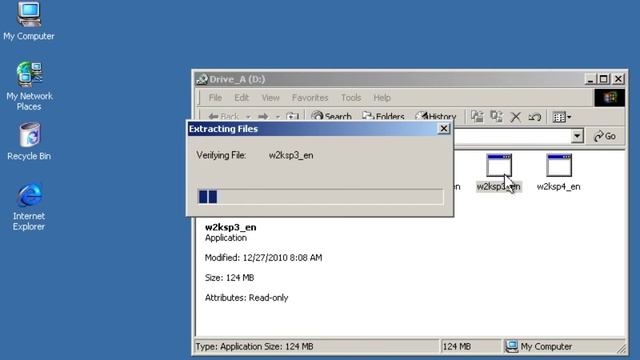Close the Drive_A (D:) window
This screenshot has height=360, width=640.
(618, 79)
